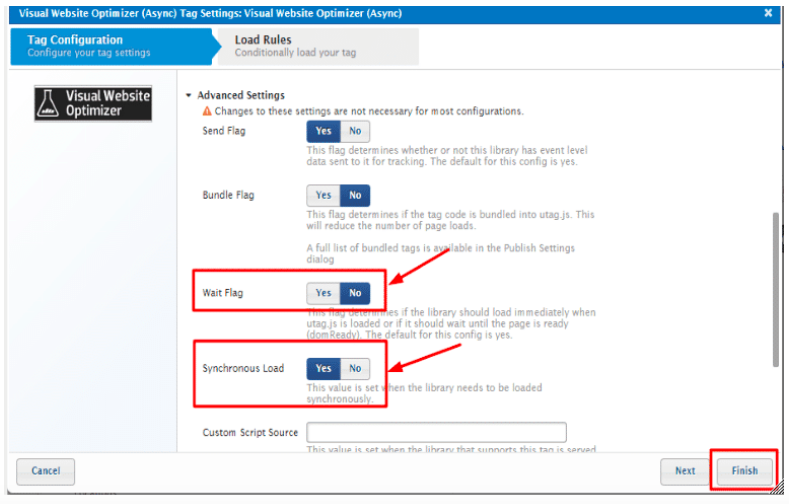Click the 'Wait Flag' label
Screen dimensions: 789x504
click(x=222, y=293)
